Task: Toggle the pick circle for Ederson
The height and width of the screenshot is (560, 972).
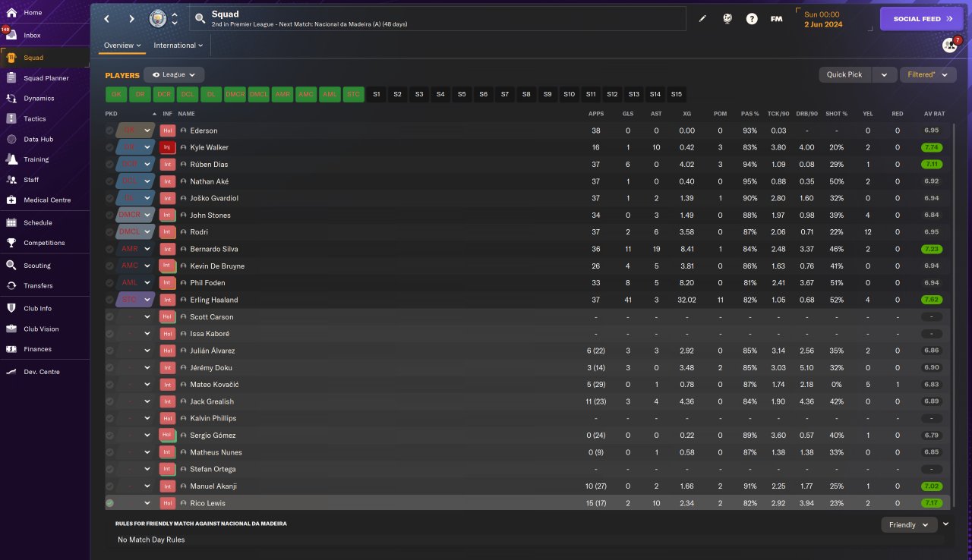Action: coord(110,131)
